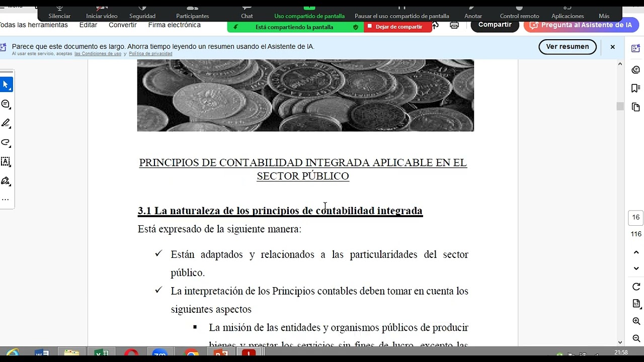Click the scrollbar up arrow
The height and width of the screenshot is (362, 644).
click(x=620, y=64)
